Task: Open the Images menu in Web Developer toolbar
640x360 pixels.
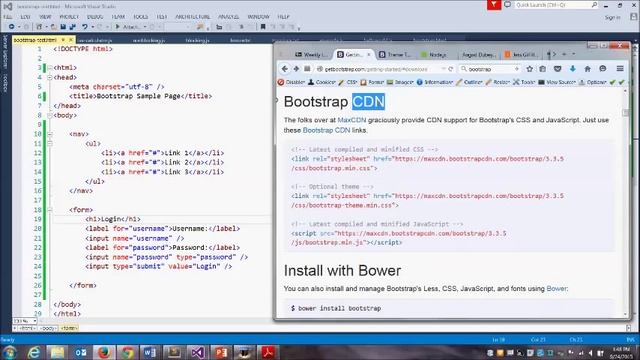Action: pyautogui.click(x=400, y=82)
